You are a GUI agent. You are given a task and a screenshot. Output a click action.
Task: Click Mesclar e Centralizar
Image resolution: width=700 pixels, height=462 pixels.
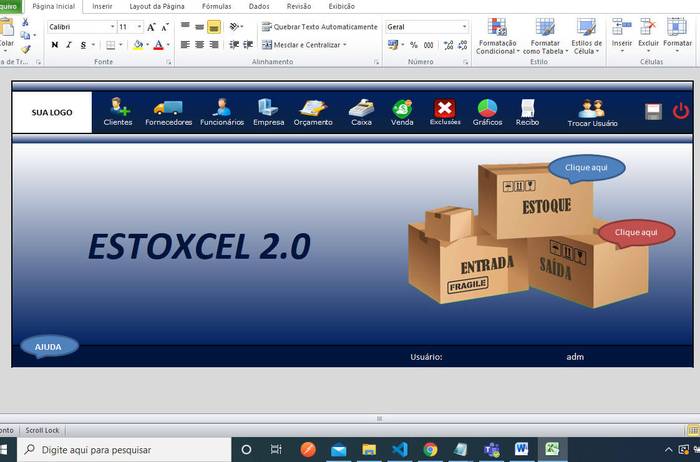click(x=301, y=45)
